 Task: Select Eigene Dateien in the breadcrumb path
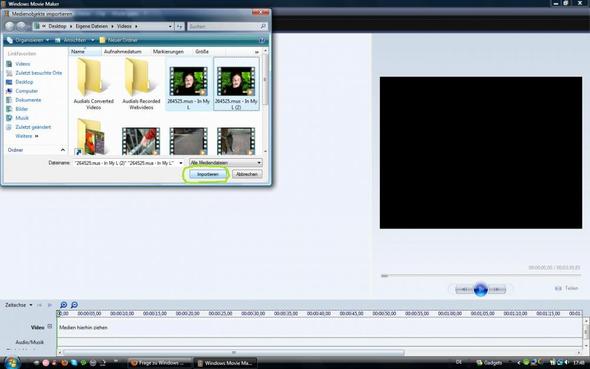91,26
